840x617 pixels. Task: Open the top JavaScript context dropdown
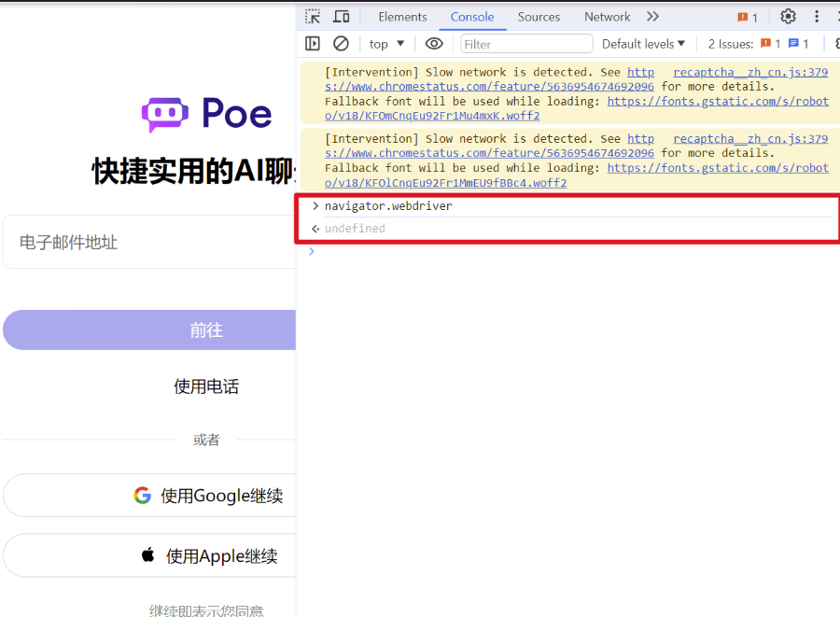(x=386, y=44)
